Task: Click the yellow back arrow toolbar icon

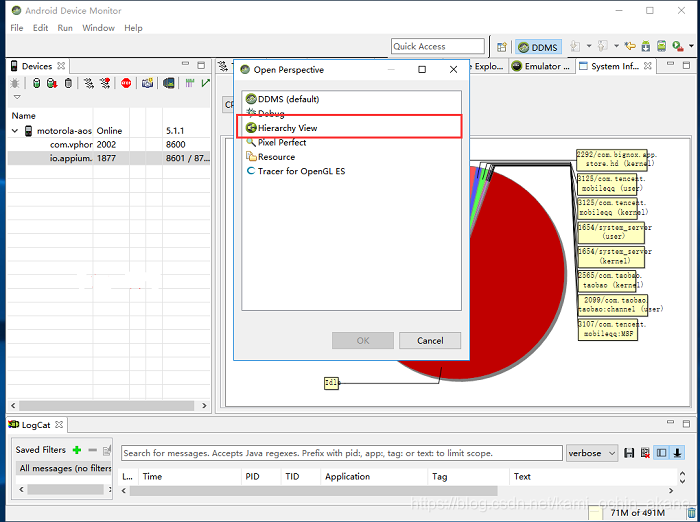Action: coord(630,46)
